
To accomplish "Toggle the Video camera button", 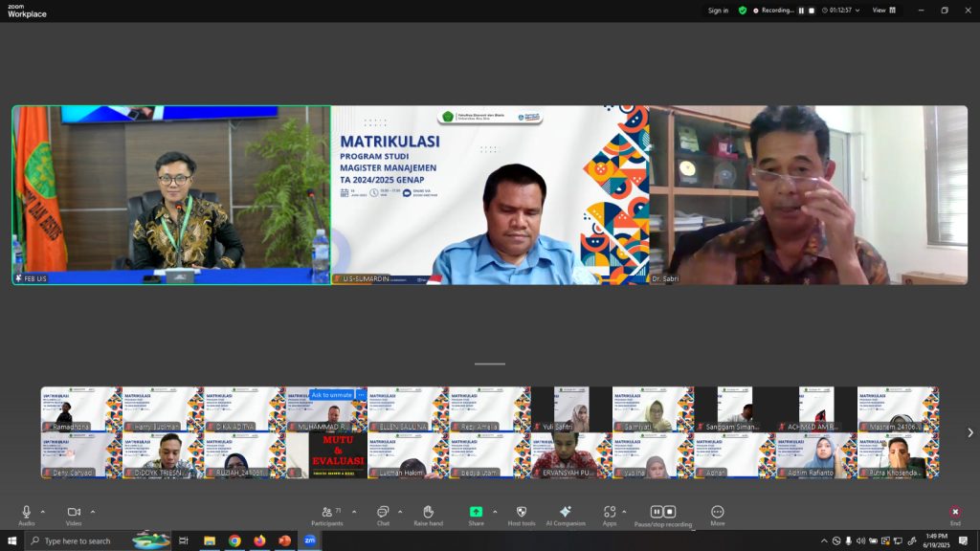I will 73,512.
